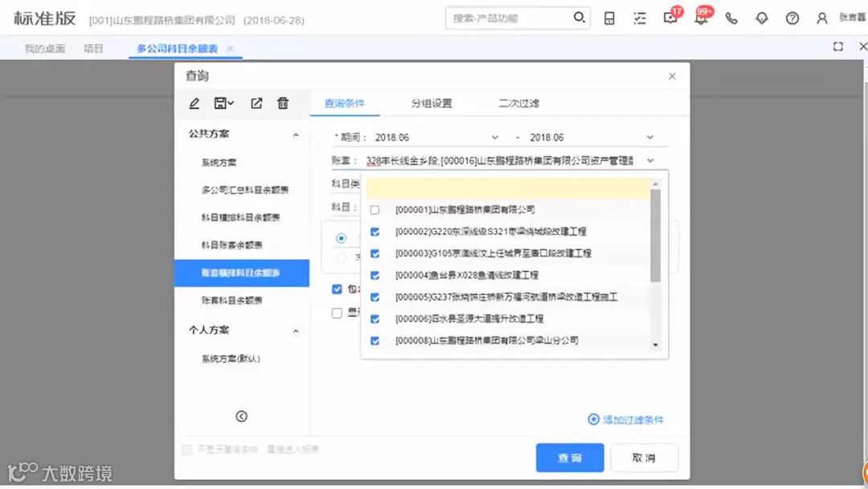Screen dimensions: 868x489
Task: Close the 查询 dialog with its x
Action: click(672, 76)
